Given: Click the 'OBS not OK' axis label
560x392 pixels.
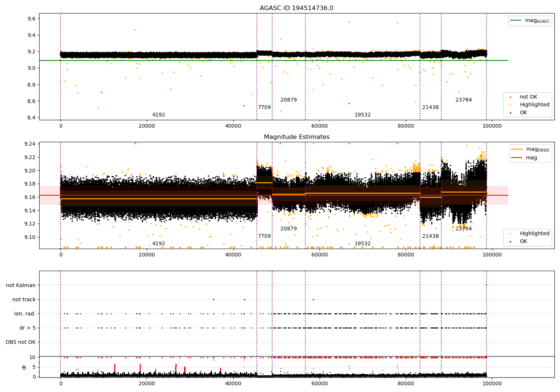Looking at the screenshot, I should pos(21,342).
